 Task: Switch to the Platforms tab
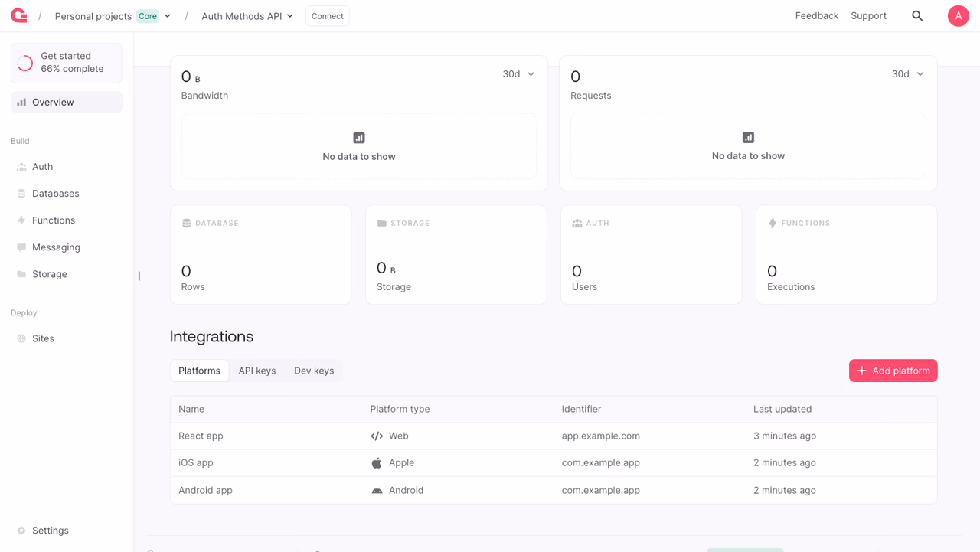pos(199,371)
